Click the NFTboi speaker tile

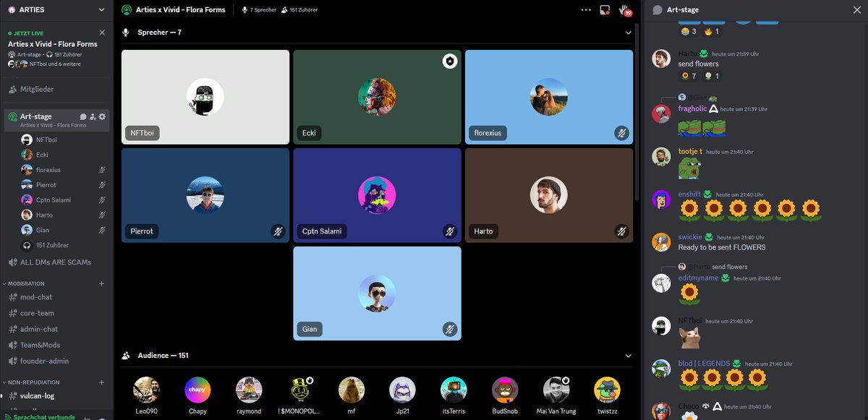205,97
